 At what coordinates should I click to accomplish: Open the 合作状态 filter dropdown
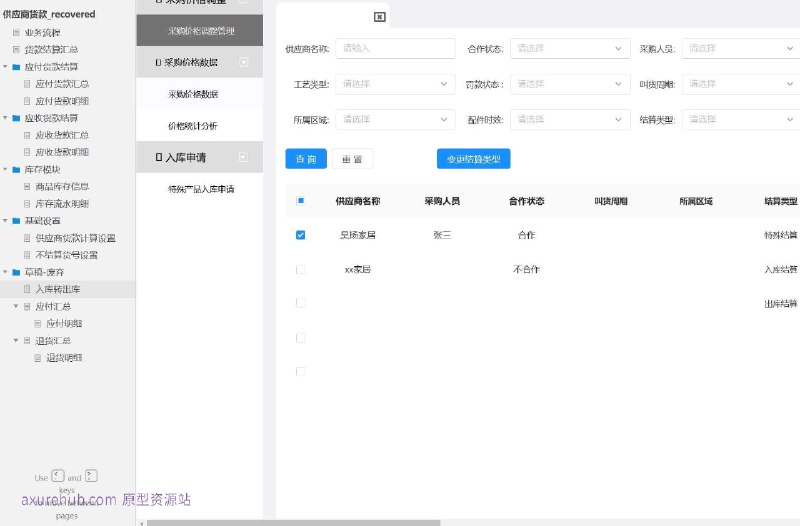(x=570, y=48)
